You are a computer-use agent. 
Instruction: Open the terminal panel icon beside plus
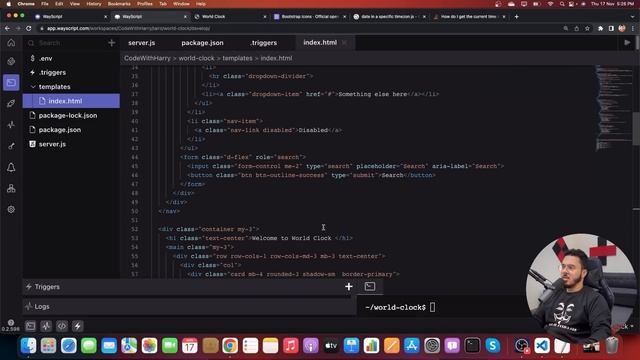[370, 287]
